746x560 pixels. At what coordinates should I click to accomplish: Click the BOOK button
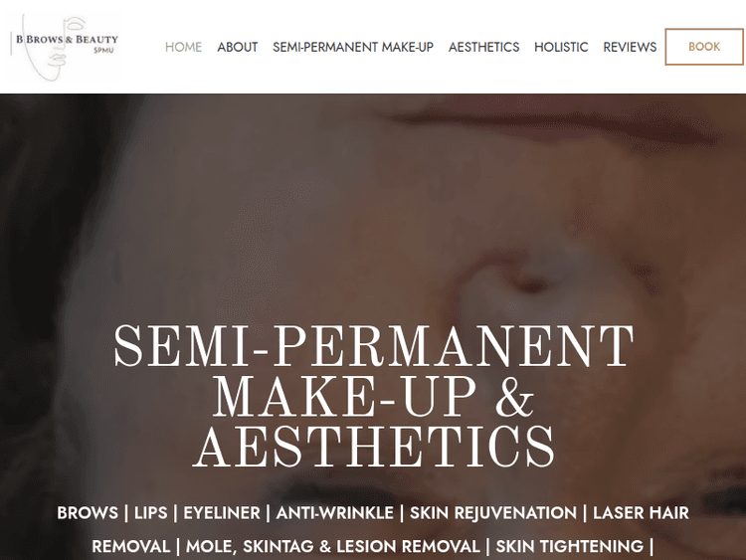pyautogui.click(x=704, y=47)
